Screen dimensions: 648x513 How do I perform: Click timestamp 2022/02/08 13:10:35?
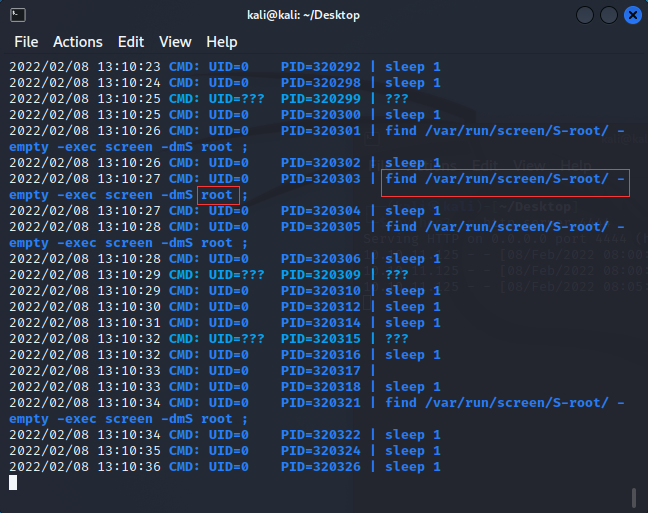click(85, 451)
